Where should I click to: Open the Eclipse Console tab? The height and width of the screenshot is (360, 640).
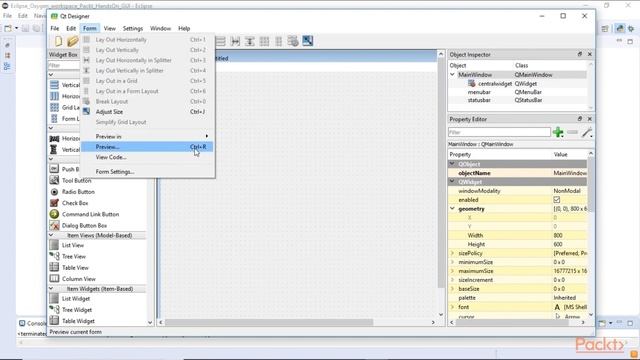point(33,323)
